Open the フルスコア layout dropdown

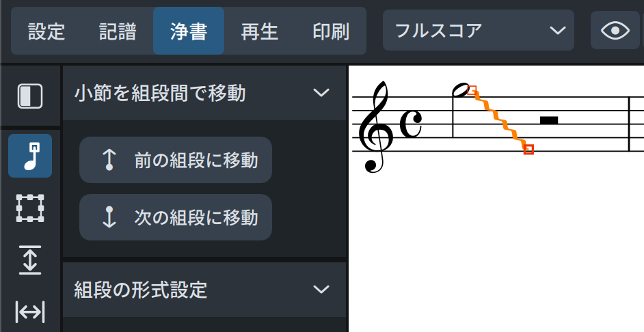click(478, 31)
